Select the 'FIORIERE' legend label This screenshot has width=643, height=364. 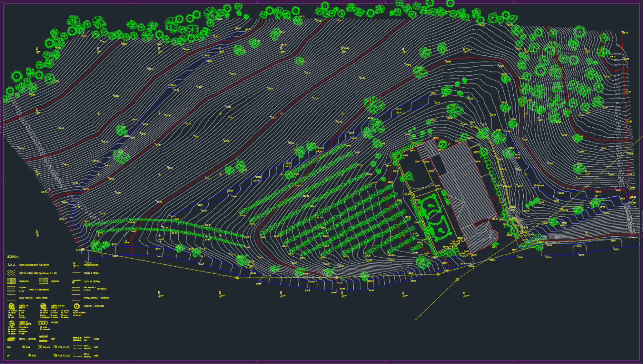[55, 323]
